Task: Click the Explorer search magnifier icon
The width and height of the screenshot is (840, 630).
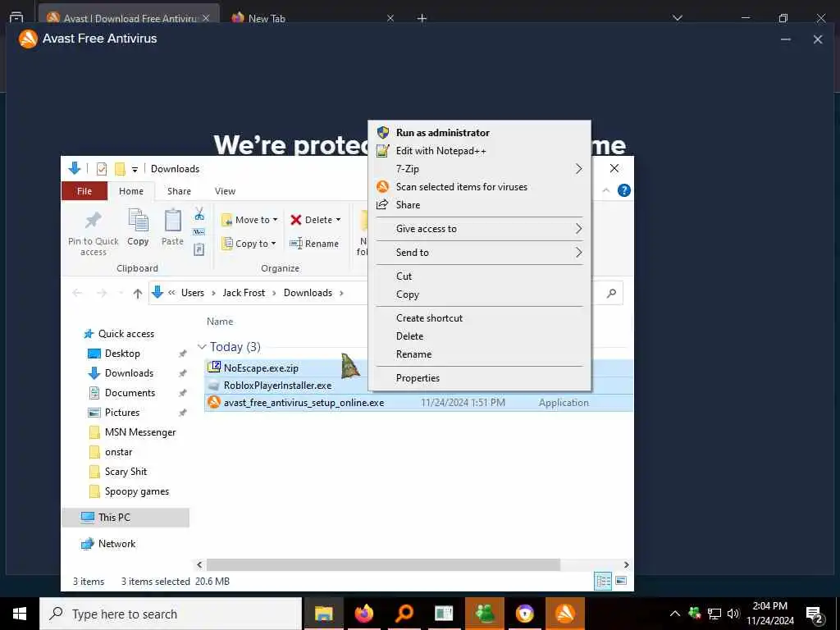Action: point(611,293)
